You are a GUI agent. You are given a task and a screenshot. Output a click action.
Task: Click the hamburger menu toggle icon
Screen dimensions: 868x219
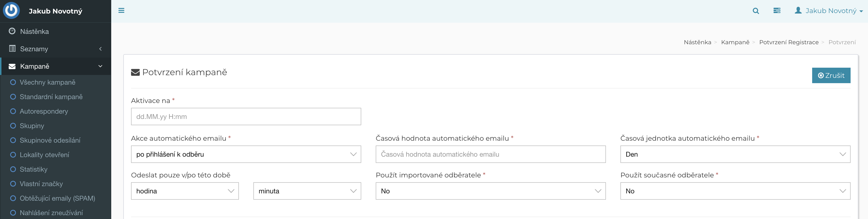(x=121, y=11)
